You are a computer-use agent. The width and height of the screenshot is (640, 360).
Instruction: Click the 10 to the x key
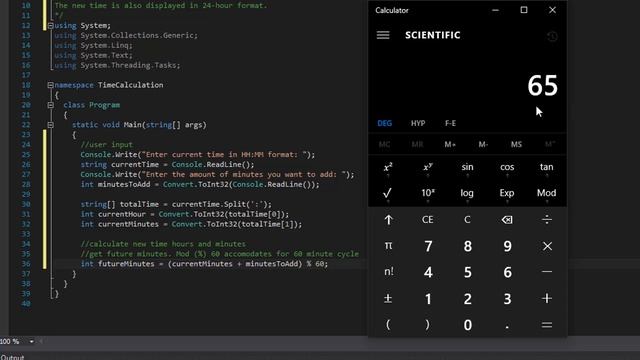tap(428, 193)
